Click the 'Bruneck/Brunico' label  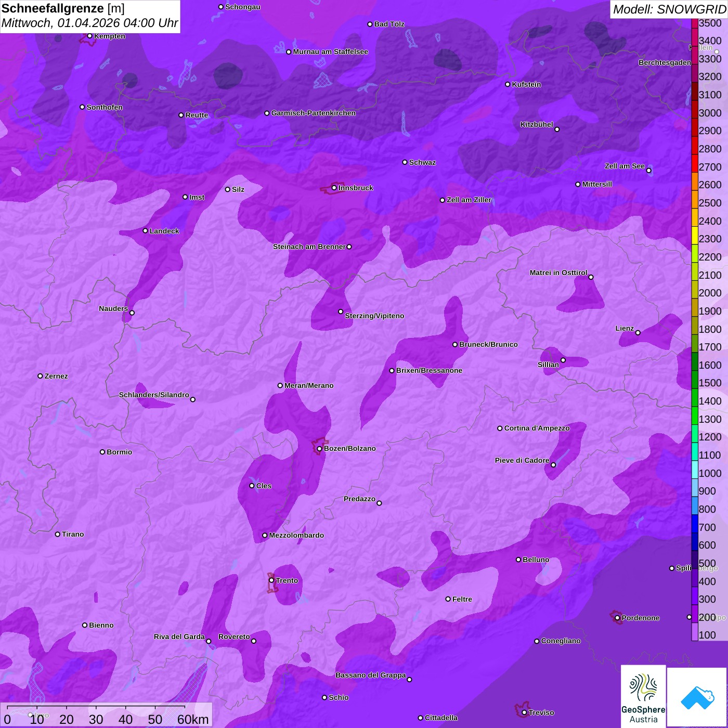pos(488,344)
